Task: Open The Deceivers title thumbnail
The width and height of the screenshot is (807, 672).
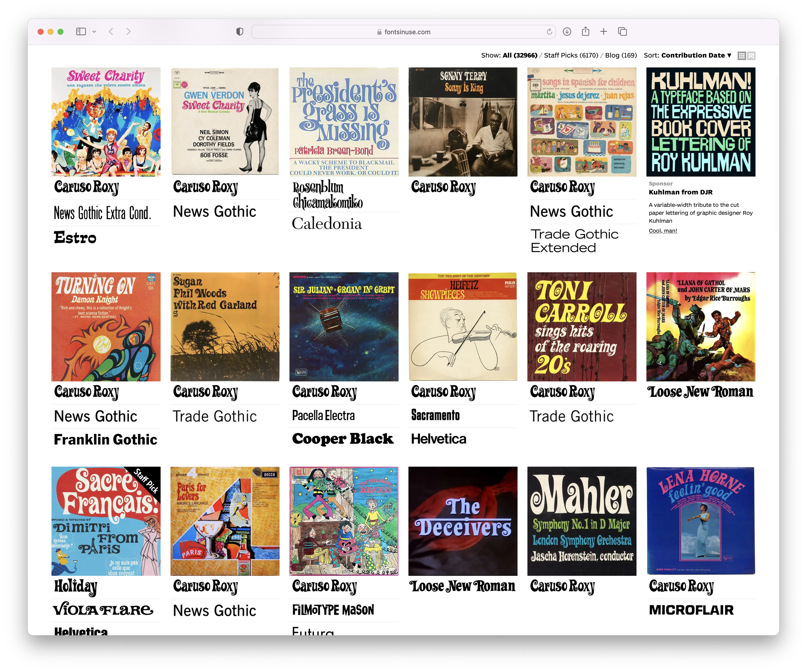Action: coord(463,521)
